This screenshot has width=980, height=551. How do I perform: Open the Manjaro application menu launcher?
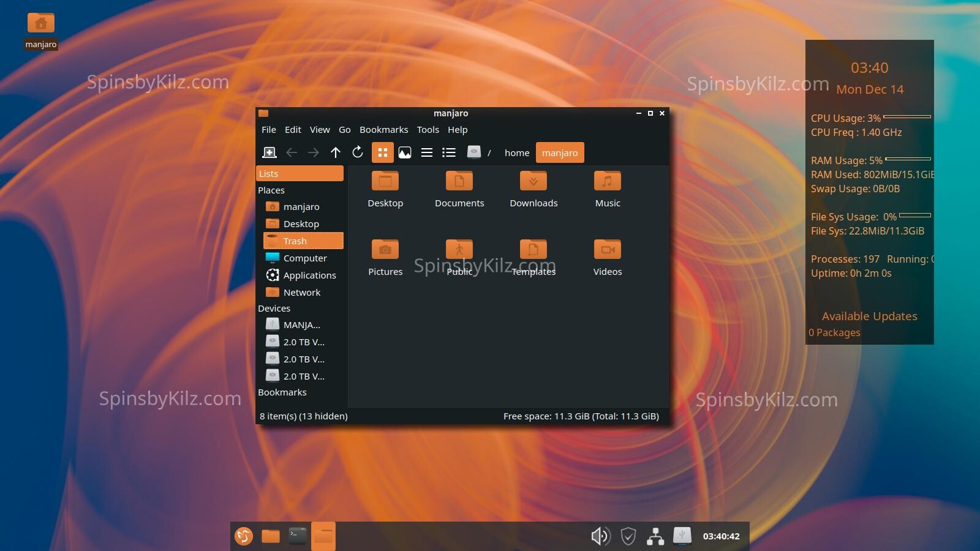coord(244,536)
